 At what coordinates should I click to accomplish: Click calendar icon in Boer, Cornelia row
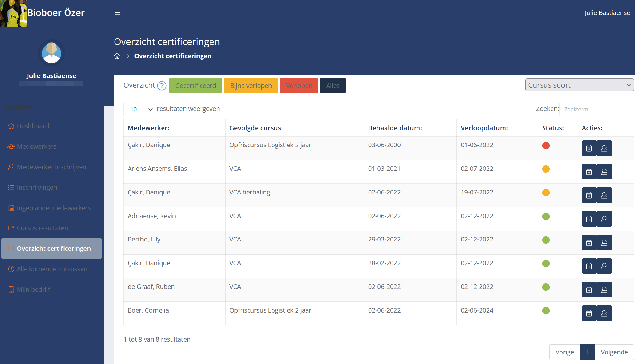[x=589, y=313]
